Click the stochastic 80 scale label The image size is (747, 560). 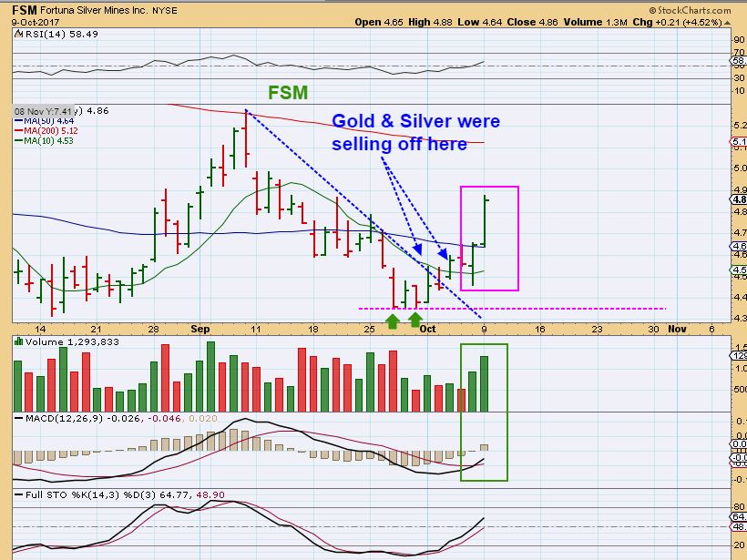pyautogui.click(x=740, y=506)
